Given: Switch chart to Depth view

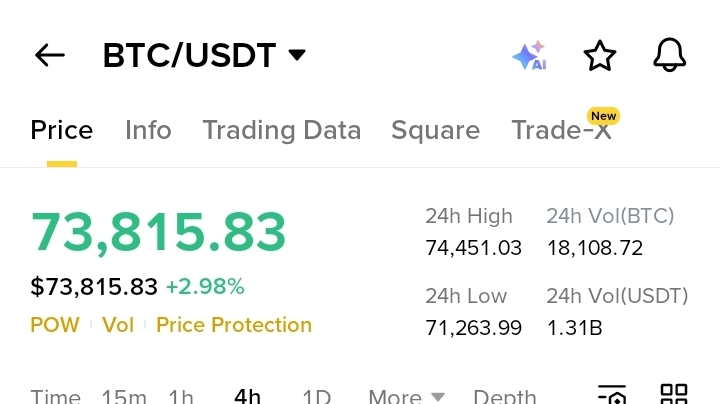Looking at the screenshot, I should pos(505,397).
